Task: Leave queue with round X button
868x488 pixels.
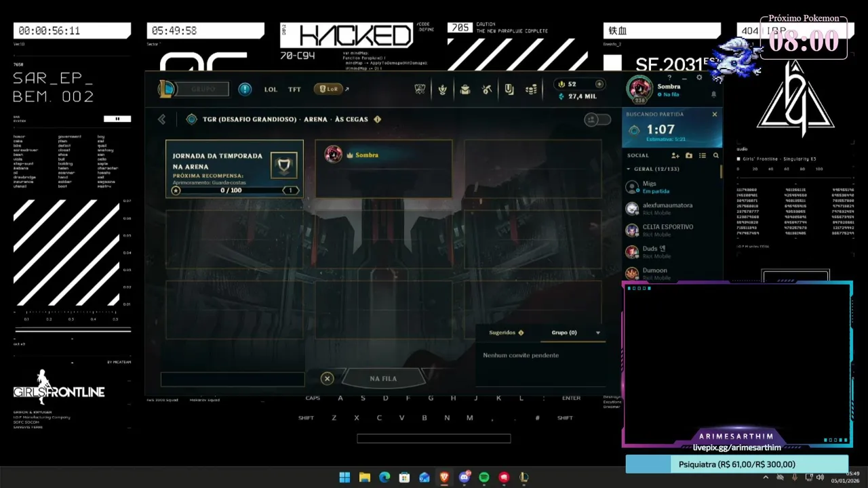Action: click(327, 379)
